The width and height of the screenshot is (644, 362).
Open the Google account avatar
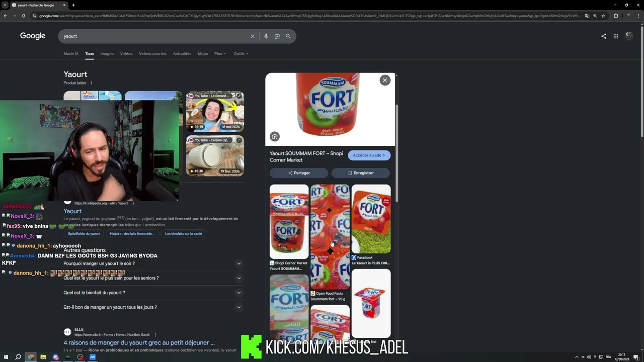tap(629, 36)
